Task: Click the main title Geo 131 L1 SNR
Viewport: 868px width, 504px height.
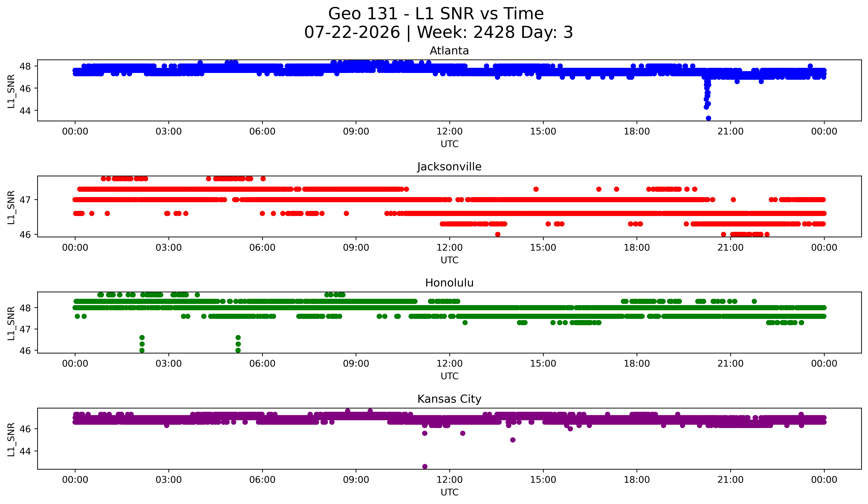Action: coord(436,14)
